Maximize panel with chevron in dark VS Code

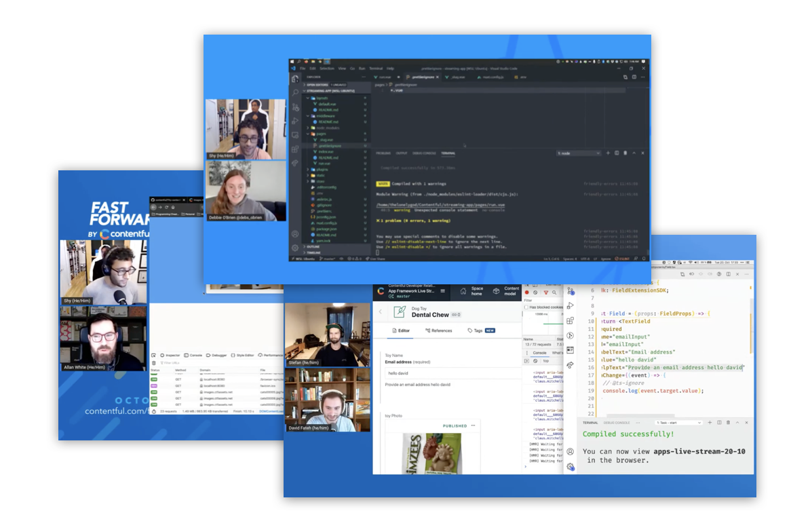coord(634,153)
